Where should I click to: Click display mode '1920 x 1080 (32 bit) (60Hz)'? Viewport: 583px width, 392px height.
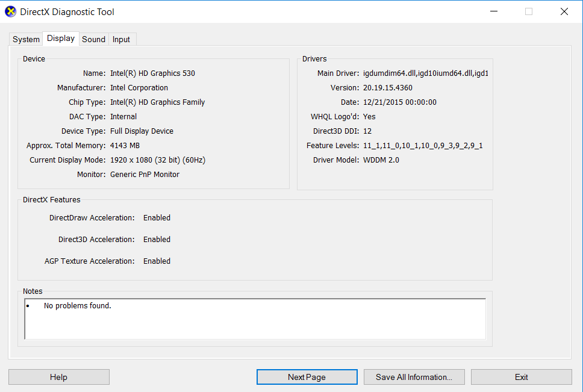point(158,160)
